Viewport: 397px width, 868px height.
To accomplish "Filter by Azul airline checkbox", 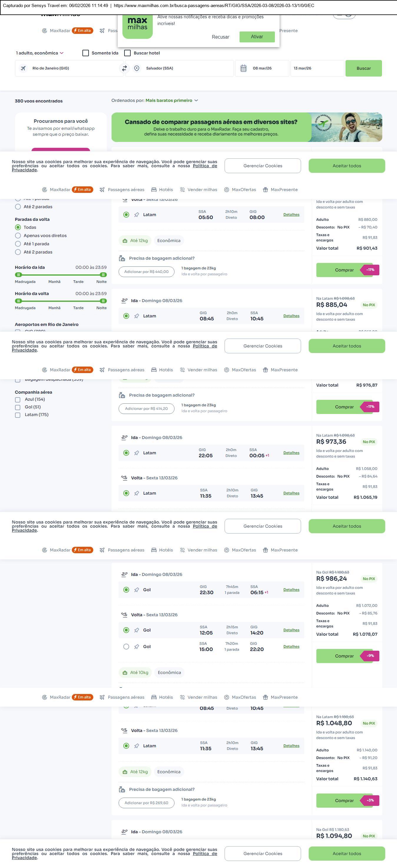I will coord(18,400).
